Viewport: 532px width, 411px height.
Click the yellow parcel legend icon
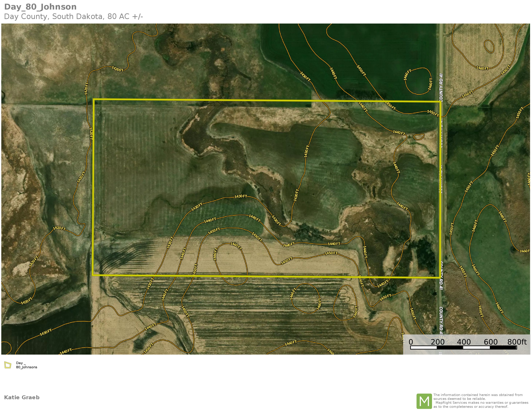(8, 365)
